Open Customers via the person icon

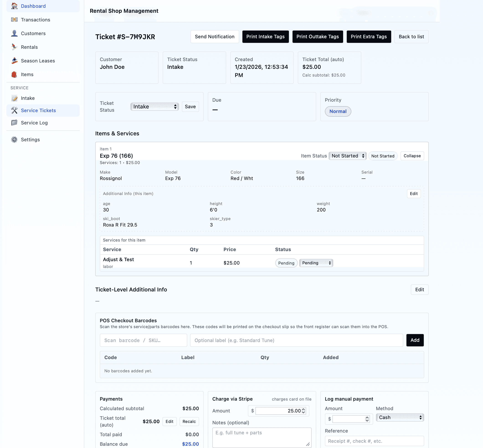tap(14, 33)
